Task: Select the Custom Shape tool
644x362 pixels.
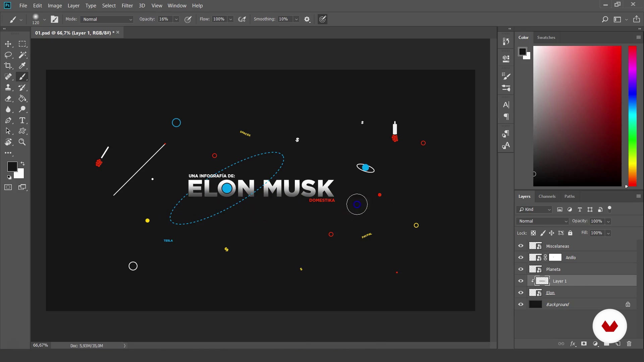Action: point(22,131)
